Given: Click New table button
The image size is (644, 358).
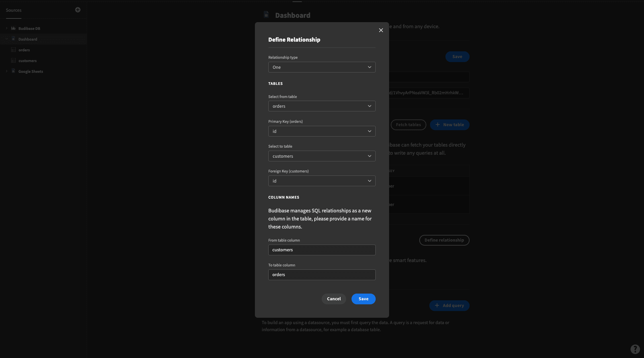Looking at the screenshot, I should pyautogui.click(x=449, y=125).
